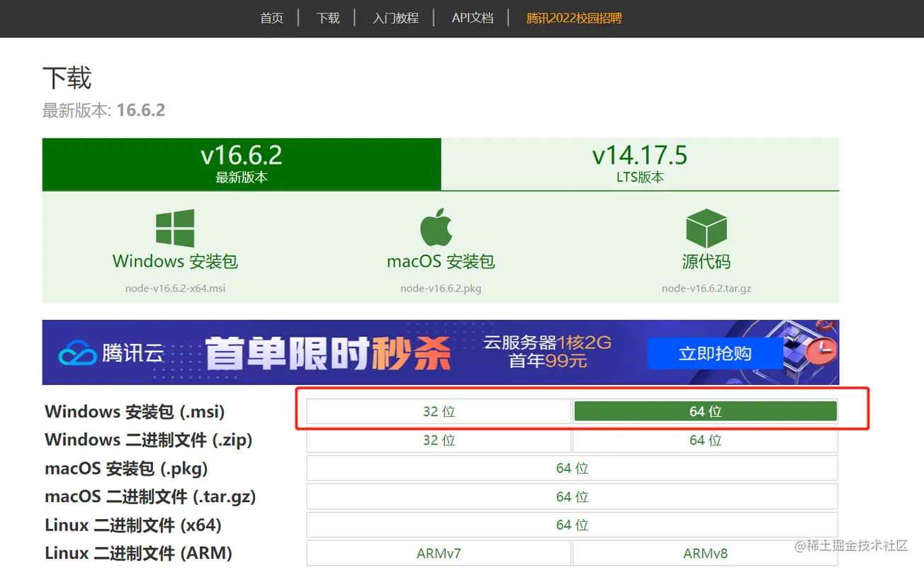Switch to the v14.17.5 LTS tab

(x=640, y=165)
